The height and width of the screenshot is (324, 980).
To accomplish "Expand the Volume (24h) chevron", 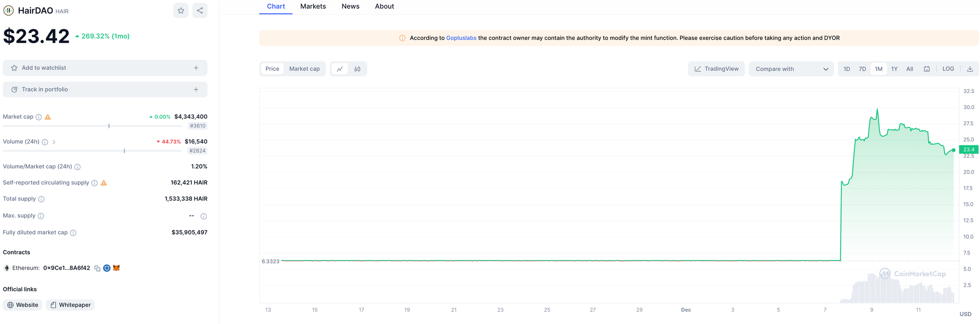I will point(54,142).
